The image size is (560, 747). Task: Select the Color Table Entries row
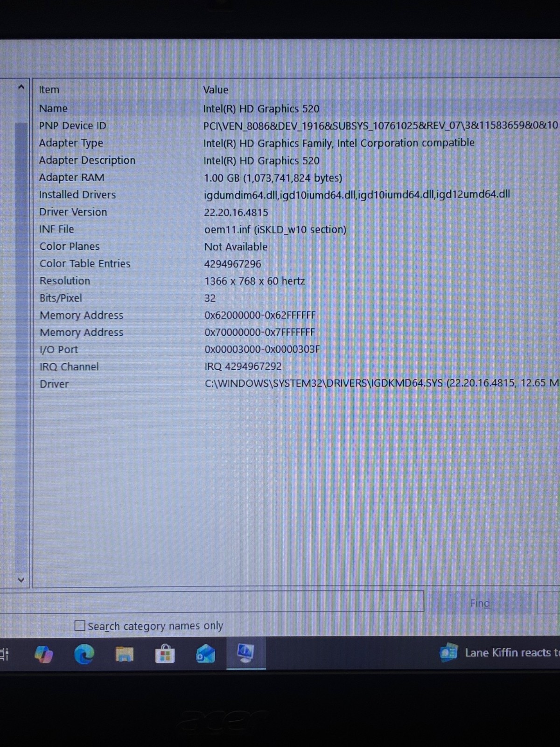click(297, 264)
